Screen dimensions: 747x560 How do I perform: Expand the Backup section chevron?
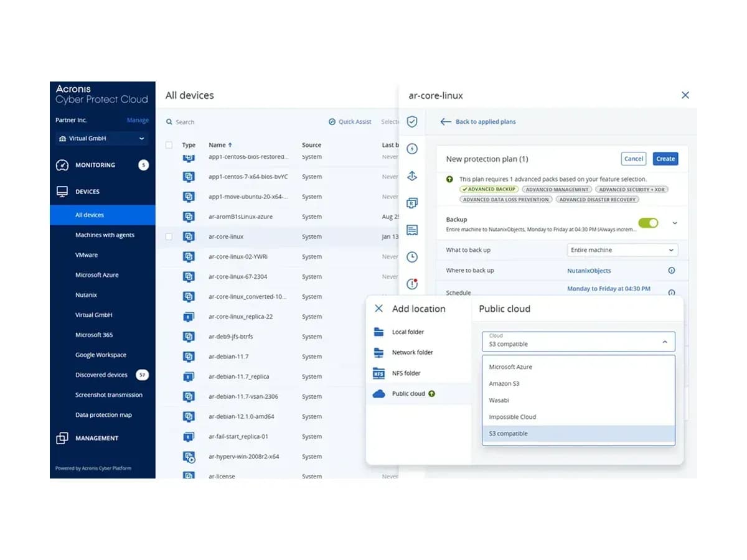(675, 223)
